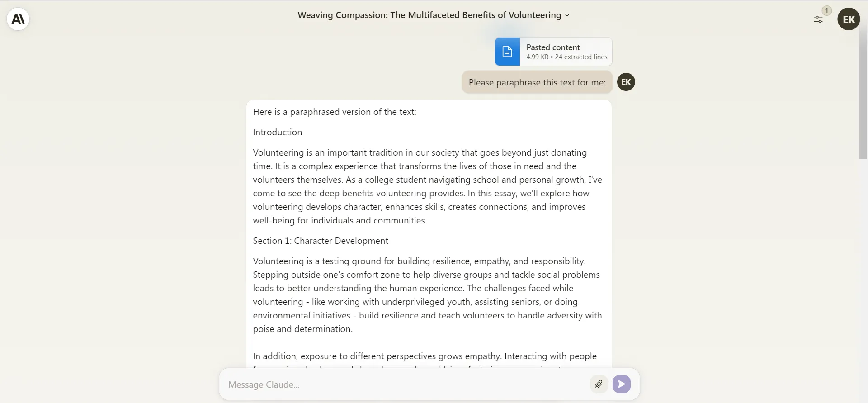The height and width of the screenshot is (403, 868).
Task: Select the notification badge showing 1
Action: 827,10
